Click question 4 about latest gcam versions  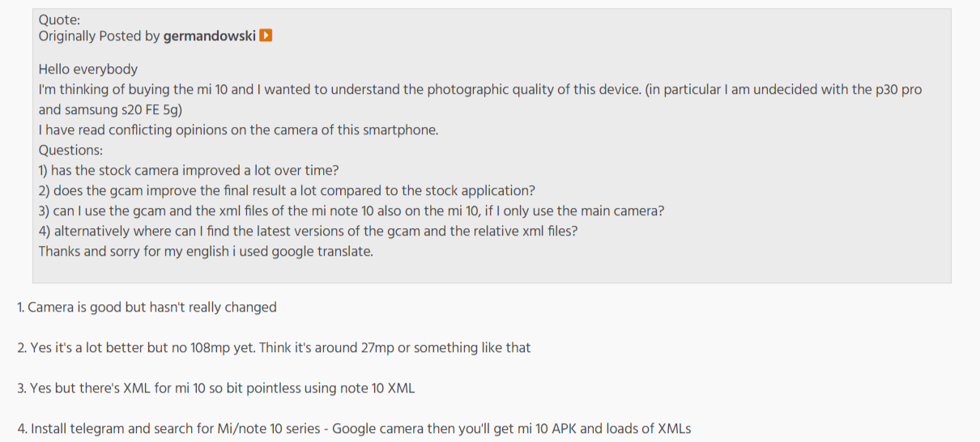pyautogui.click(x=308, y=232)
